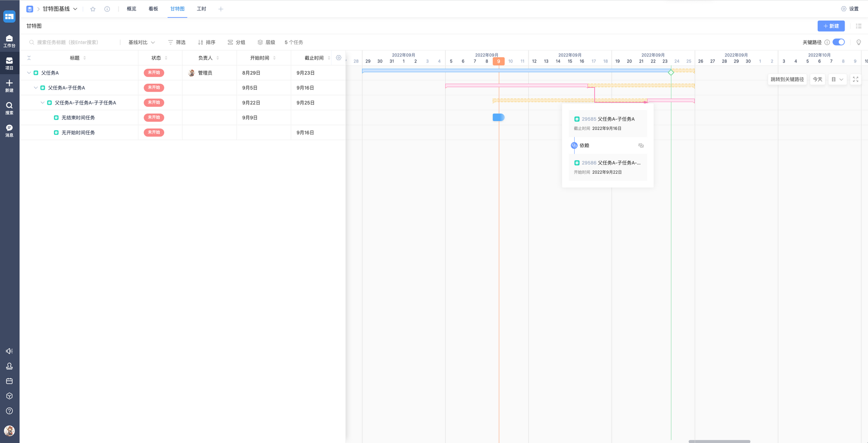This screenshot has width=868, height=443.
Task: Collapse the 父任务A tree row
Action: pos(29,73)
